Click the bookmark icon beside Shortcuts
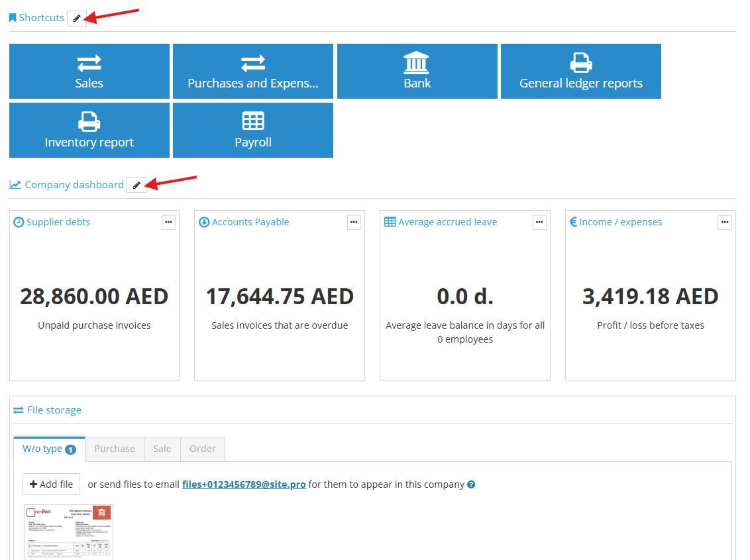750x560 pixels. pyautogui.click(x=12, y=17)
